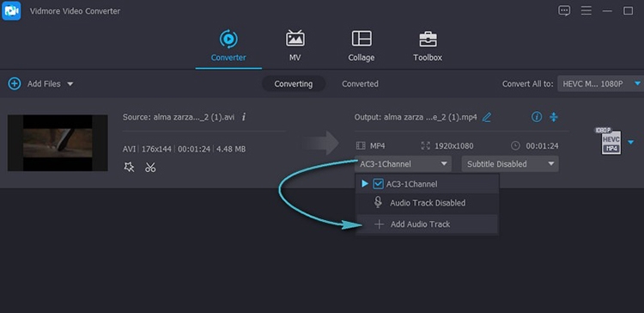
Task: Expand the Add Files dropdown arrow
Action: coord(70,84)
